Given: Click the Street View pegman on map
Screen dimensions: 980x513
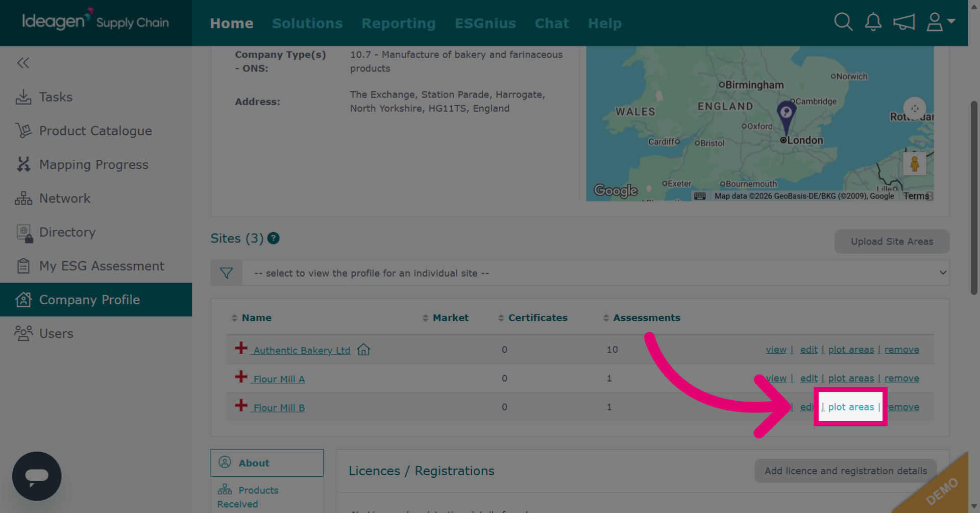Looking at the screenshot, I should tap(914, 164).
